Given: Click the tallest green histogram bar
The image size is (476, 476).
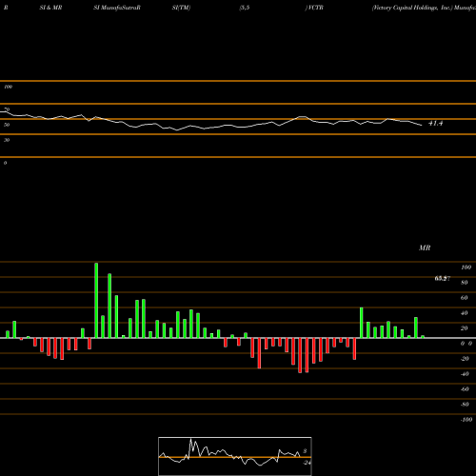Looking at the screenshot, I should [x=96, y=300].
